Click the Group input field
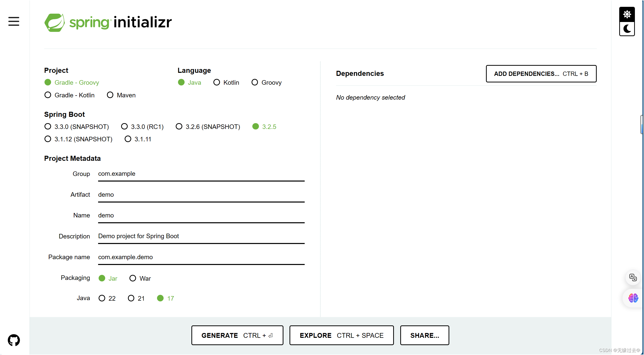The image size is (644, 355). click(x=201, y=174)
